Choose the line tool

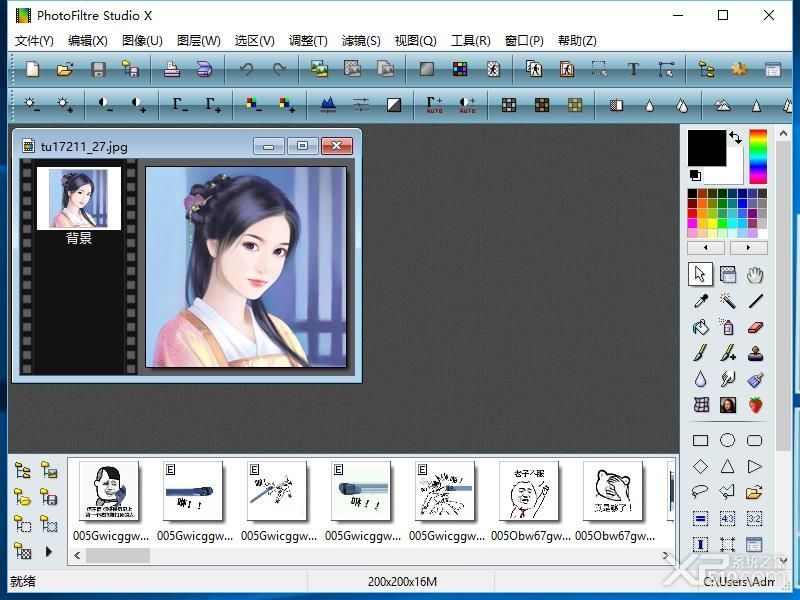tap(755, 301)
